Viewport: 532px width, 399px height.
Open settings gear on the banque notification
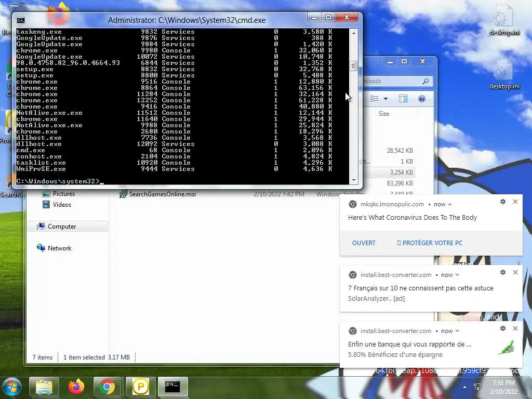point(503,328)
